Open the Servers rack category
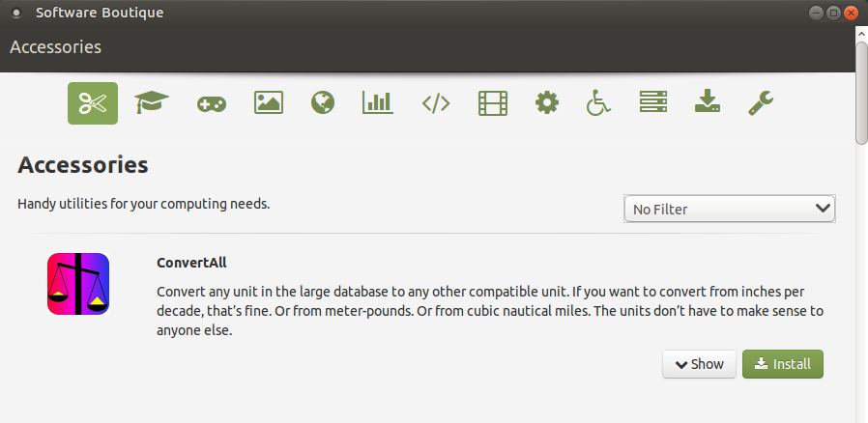 654,102
